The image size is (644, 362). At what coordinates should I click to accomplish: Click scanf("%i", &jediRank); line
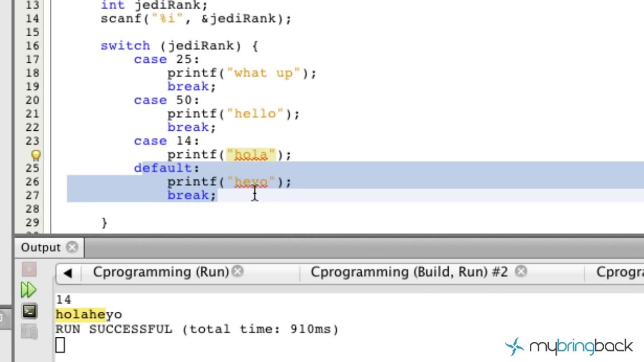click(x=196, y=19)
